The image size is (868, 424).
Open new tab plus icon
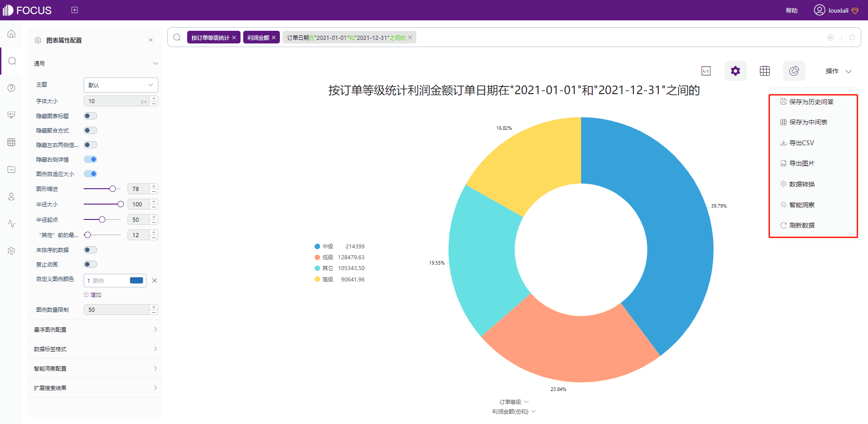tap(75, 10)
